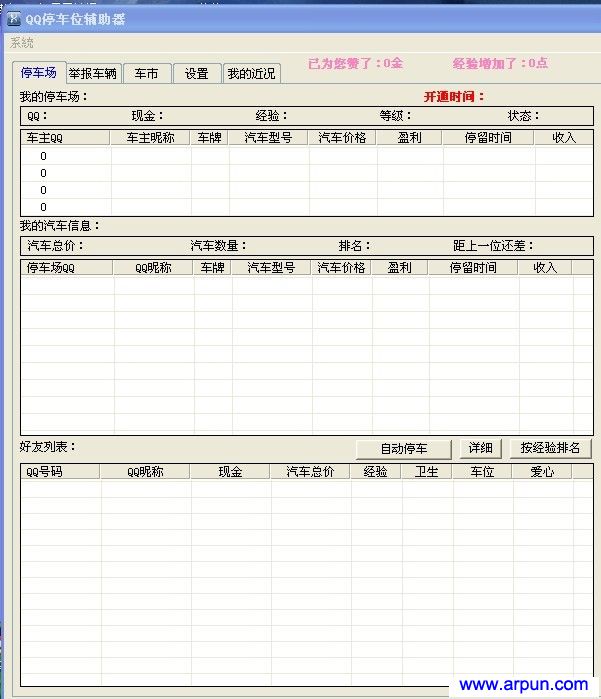Click the QQ label in parking info bar
This screenshot has width=601, height=699.
click(x=37, y=116)
